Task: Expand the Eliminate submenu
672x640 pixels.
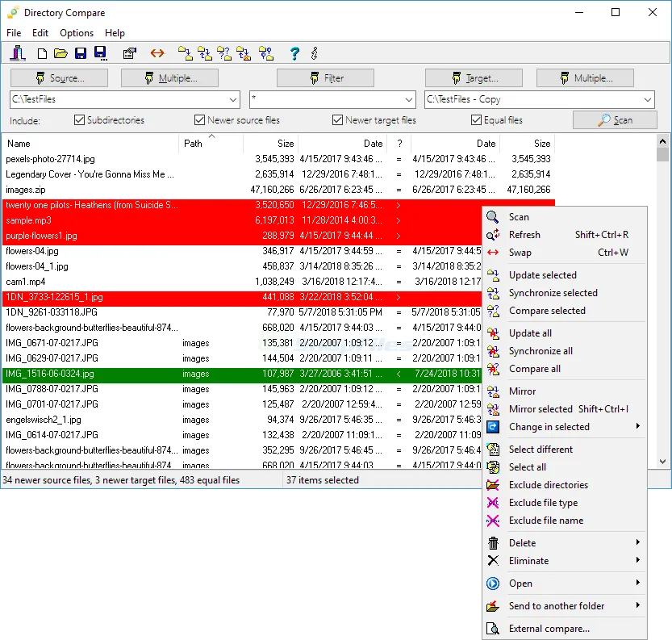Action: [x=565, y=561]
